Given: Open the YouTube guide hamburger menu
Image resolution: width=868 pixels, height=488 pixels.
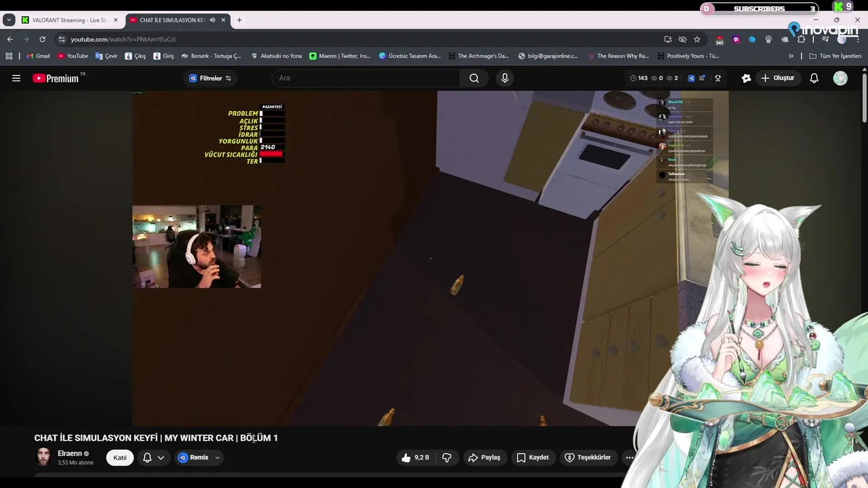Looking at the screenshot, I should tap(16, 78).
